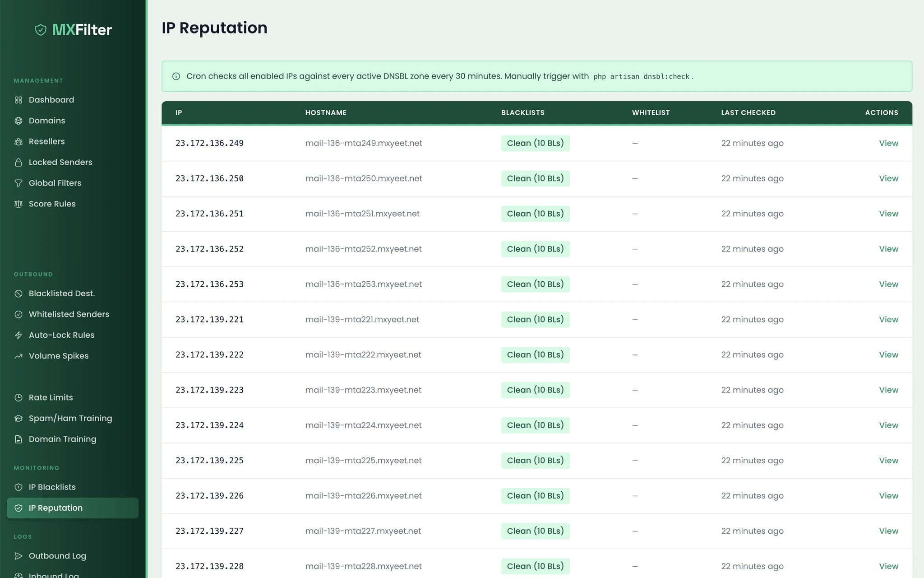Click hostname mail-136-mta250.mxyeet.net

[x=364, y=178]
